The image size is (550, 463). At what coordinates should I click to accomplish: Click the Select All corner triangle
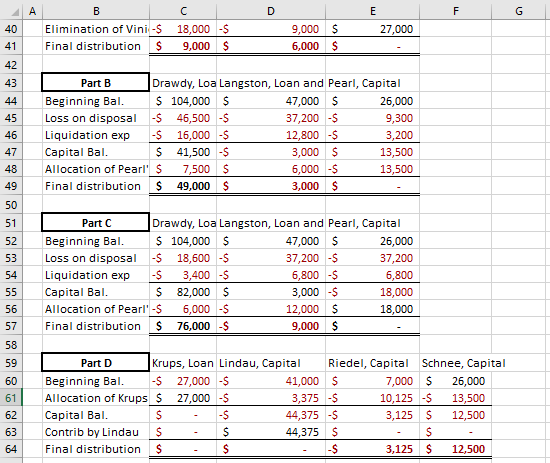pos(13,11)
